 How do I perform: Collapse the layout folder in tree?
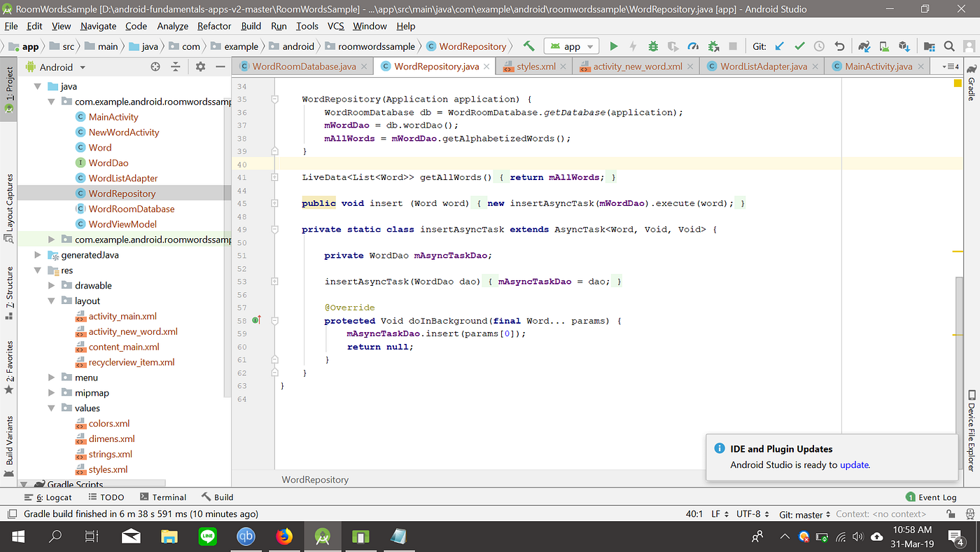52,301
